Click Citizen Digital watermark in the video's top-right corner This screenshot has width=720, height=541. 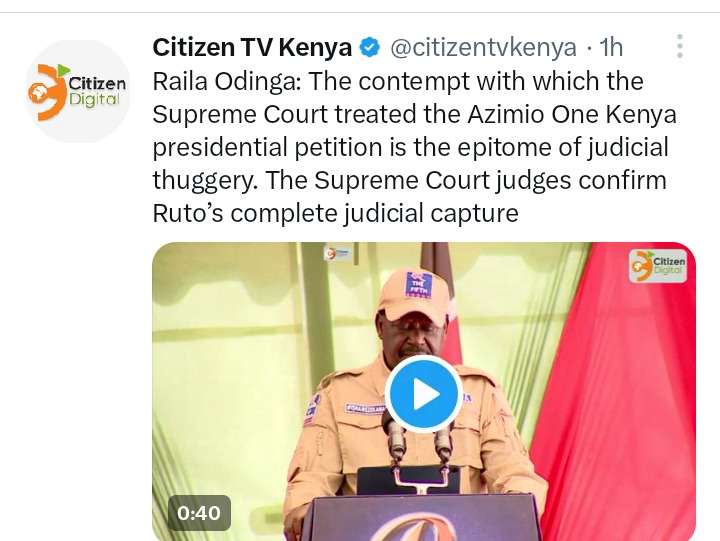click(x=658, y=266)
